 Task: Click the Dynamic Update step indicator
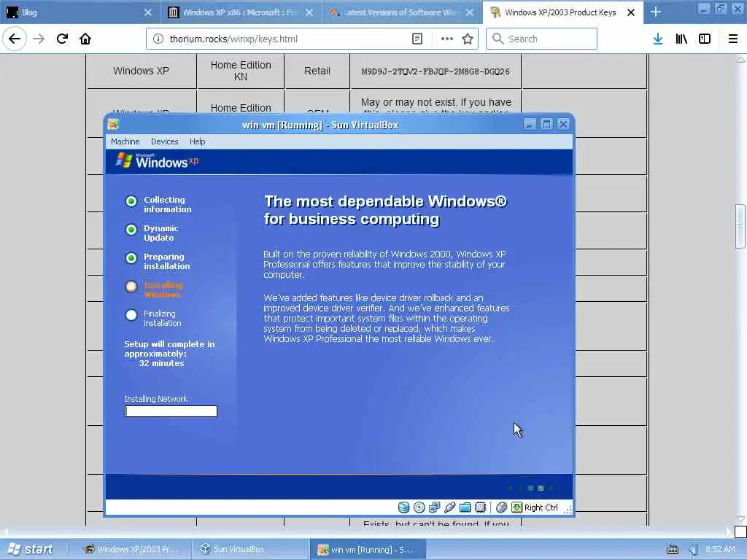(131, 230)
